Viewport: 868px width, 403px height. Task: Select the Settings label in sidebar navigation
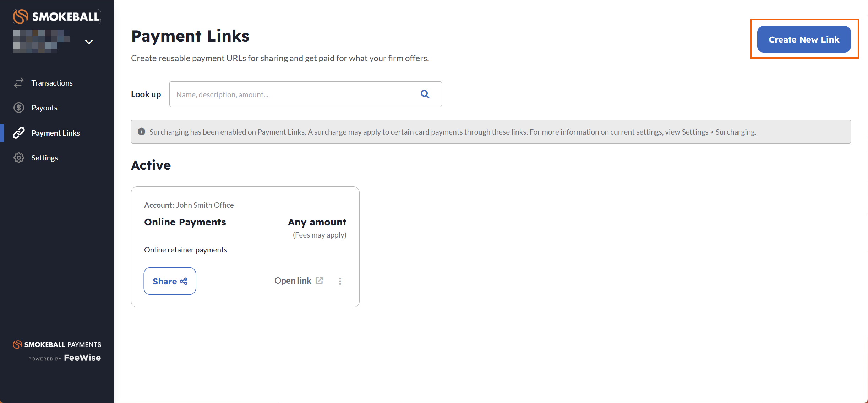44,158
